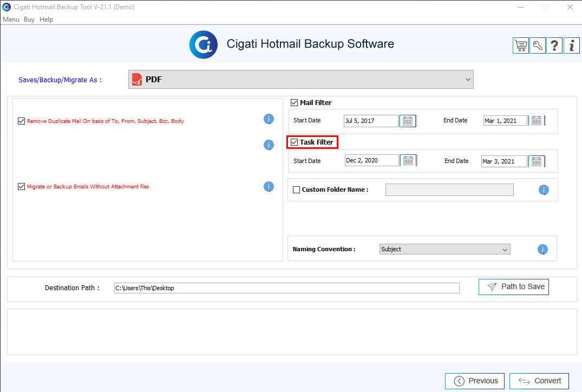Viewport: 582px width, 392px height.
Task: Click the Path to Save button
Action: [x=514, y=287]
